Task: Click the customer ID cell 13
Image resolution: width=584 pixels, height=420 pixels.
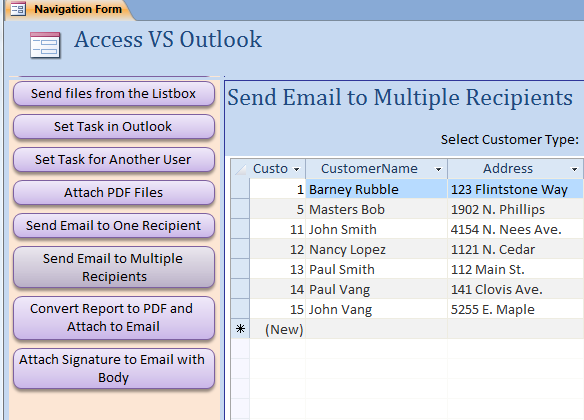Action: pos(277,269)
